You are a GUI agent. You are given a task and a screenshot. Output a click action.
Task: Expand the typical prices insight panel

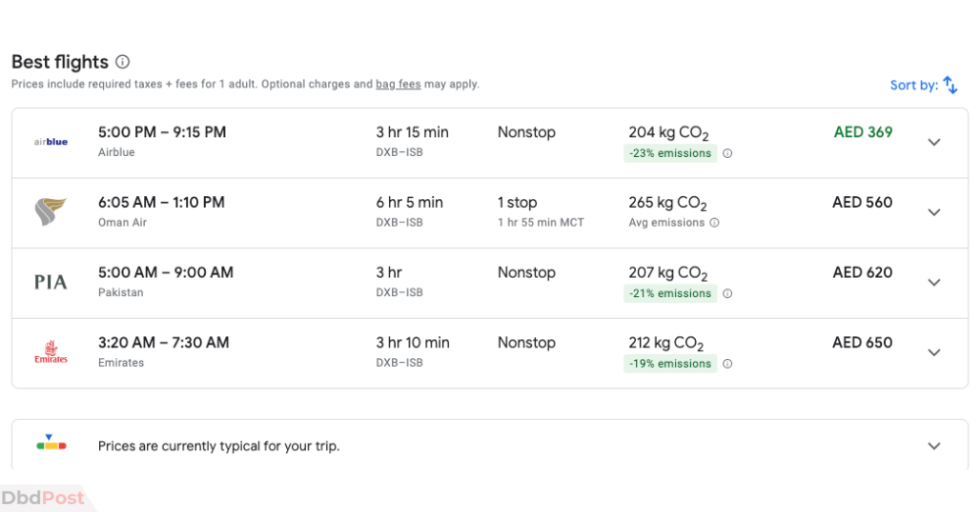pyautogui.click(x=934, y=446)
